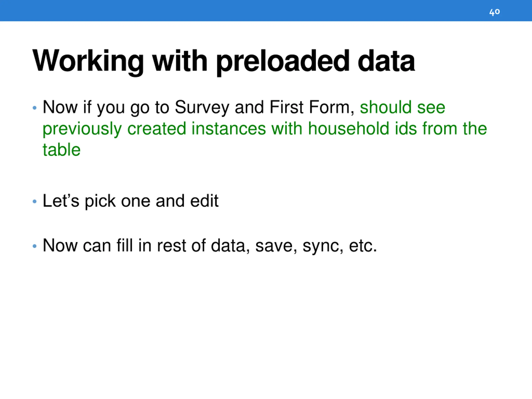
Task: Click the first blue bullet point
Action: coord(35,108)
